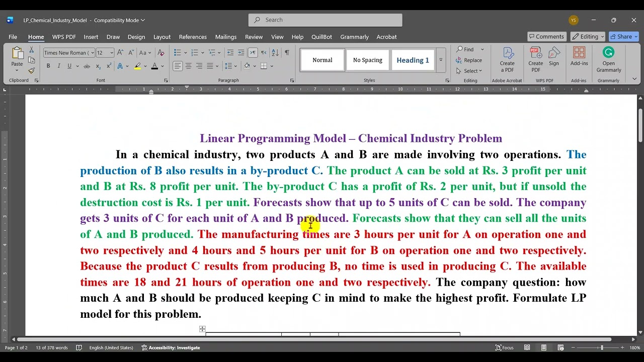Click the Copy icon in Clipboard group
The image size is (644, 362).
31,60
